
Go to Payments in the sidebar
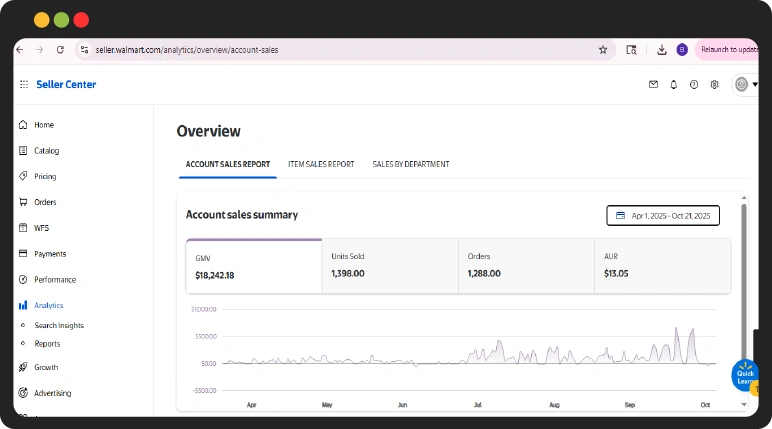pyautogui.click(x=50, y=254)
